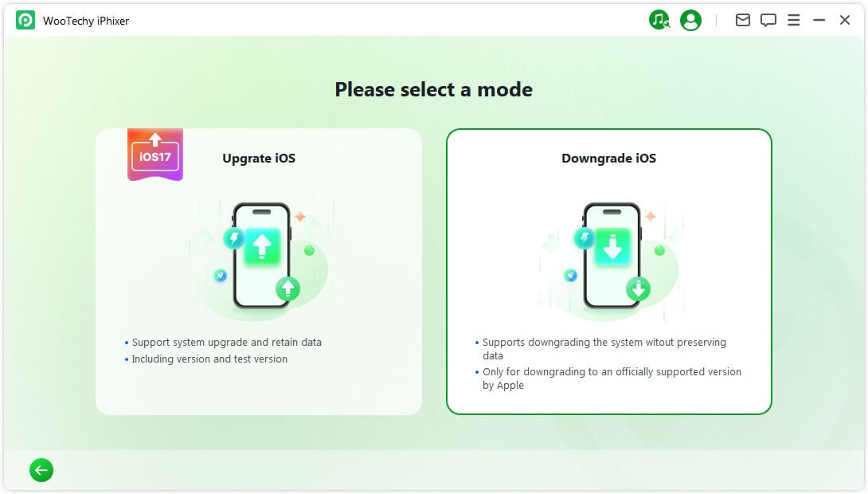The height and width of the screenshot is (494, 868).
Task: Click the green back arrow button
Action: tap(41, 470)
